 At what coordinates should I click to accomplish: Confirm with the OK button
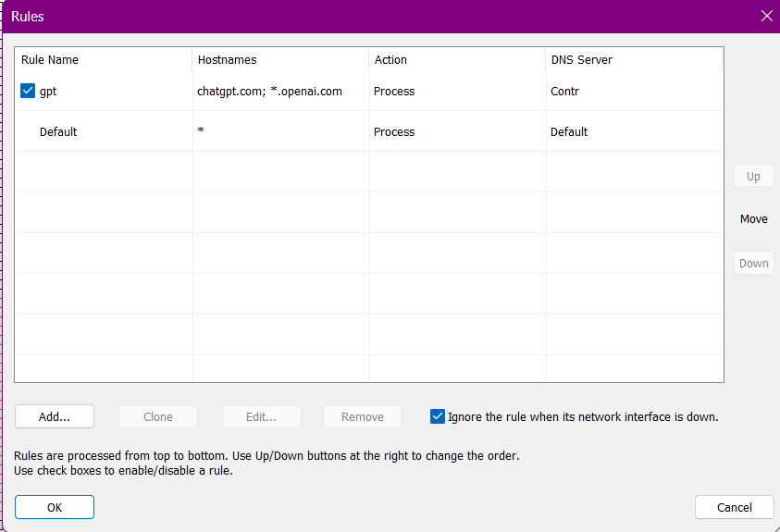55,507
